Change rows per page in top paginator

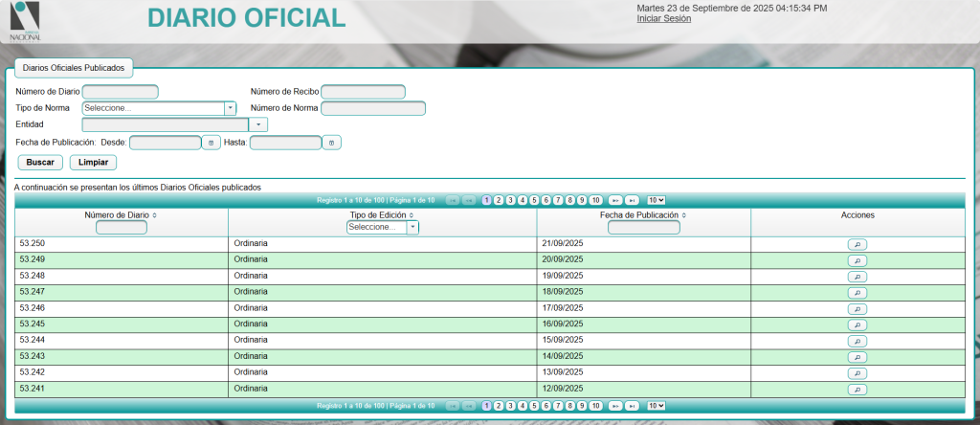point(656,200)
